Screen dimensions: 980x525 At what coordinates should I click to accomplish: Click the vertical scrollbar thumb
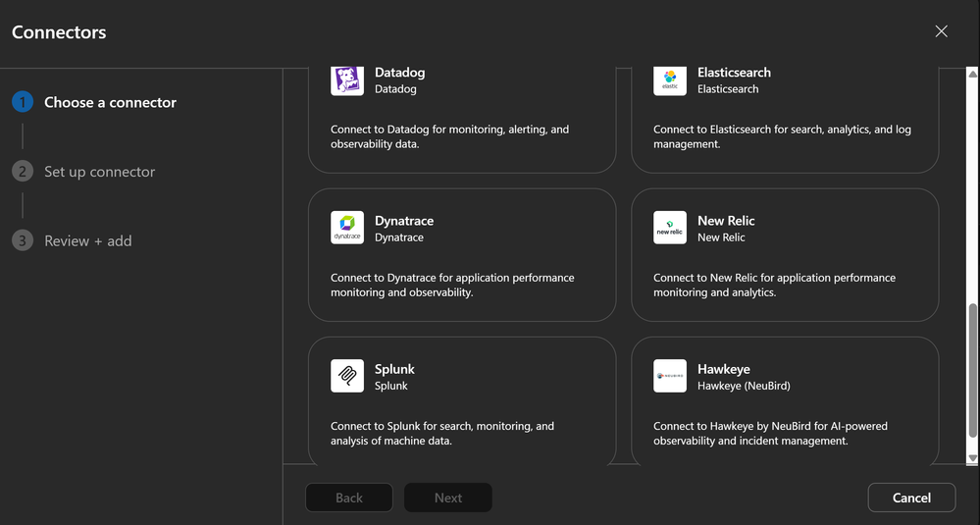[972, 371]
